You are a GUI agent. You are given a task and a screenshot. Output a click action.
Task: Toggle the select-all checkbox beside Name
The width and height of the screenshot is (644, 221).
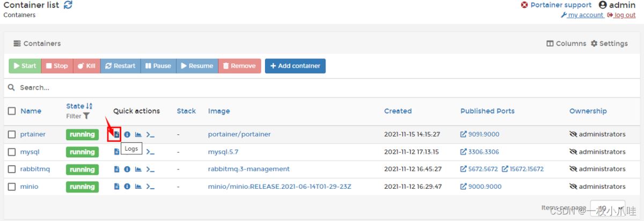[12, 111]
